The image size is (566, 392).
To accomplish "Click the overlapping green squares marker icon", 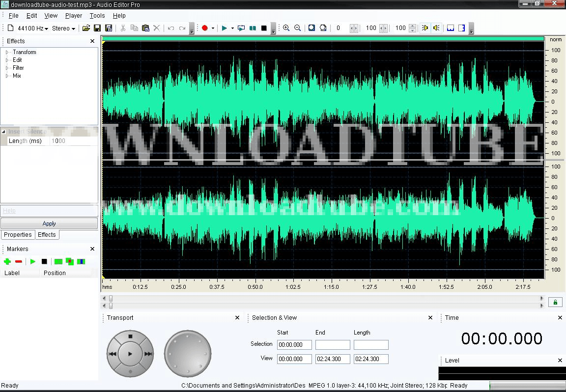I will click(70, 261).
